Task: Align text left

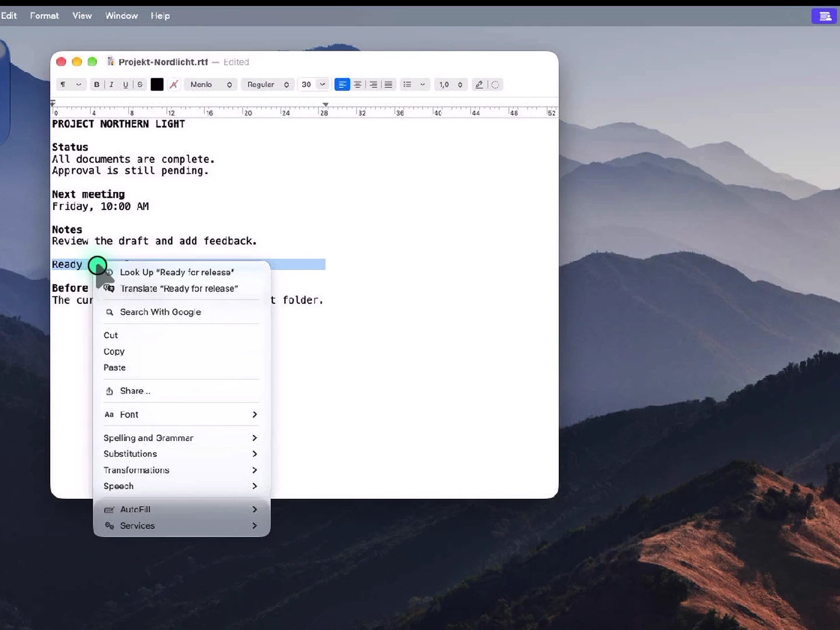Action: pyautogui.click(x=342, y=85)
